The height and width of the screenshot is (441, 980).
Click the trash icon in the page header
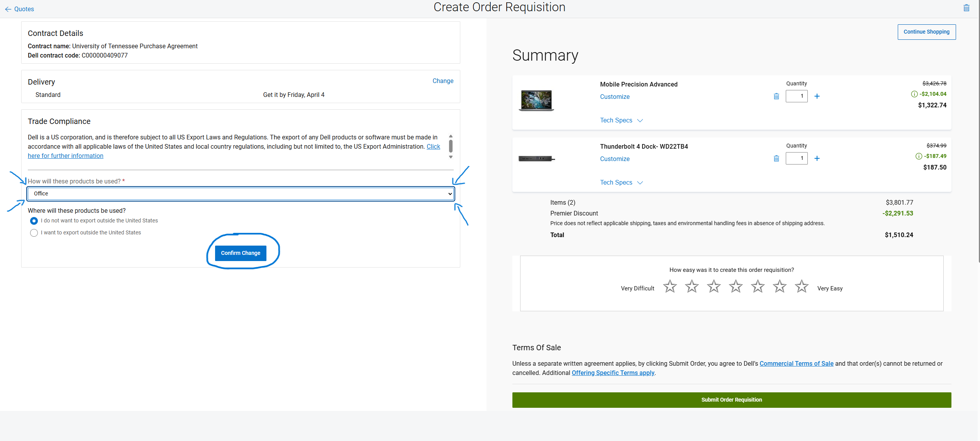point(966,8)
